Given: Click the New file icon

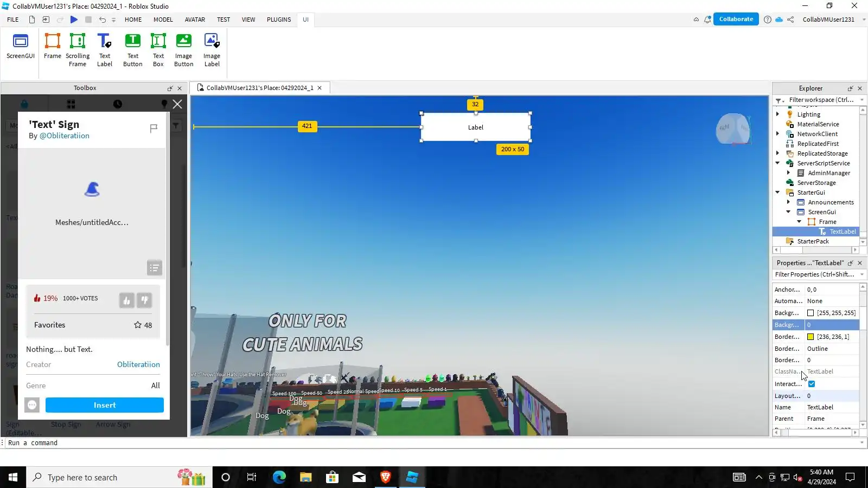Looking at the screenshot, I should [x=32, y=20].
